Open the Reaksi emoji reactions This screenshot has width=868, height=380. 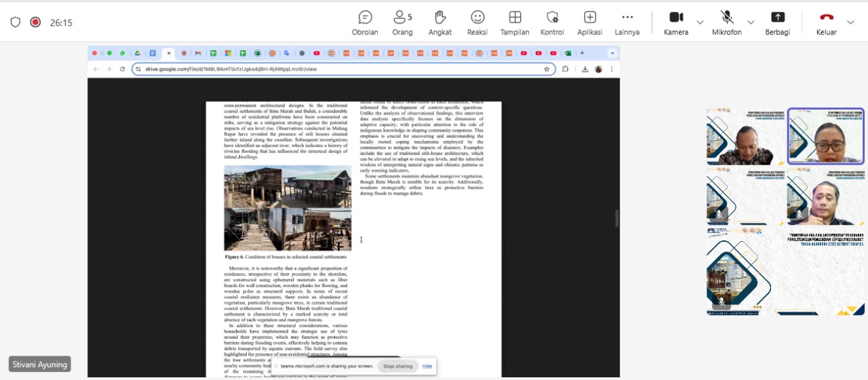477,22
